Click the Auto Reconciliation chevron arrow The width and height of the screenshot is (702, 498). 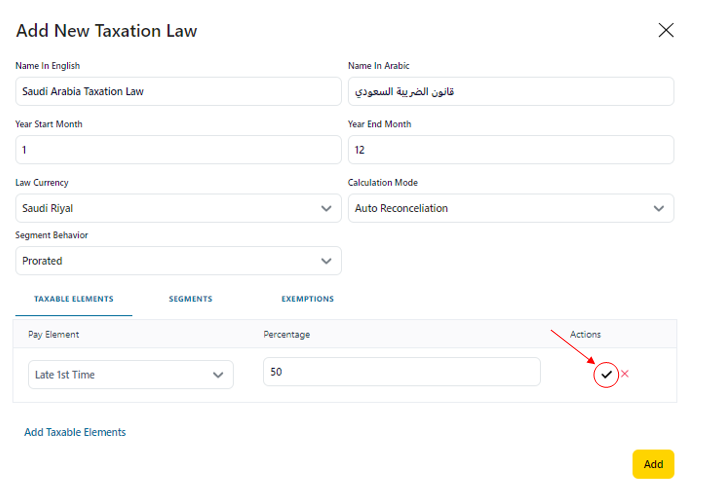coord(658,208)
